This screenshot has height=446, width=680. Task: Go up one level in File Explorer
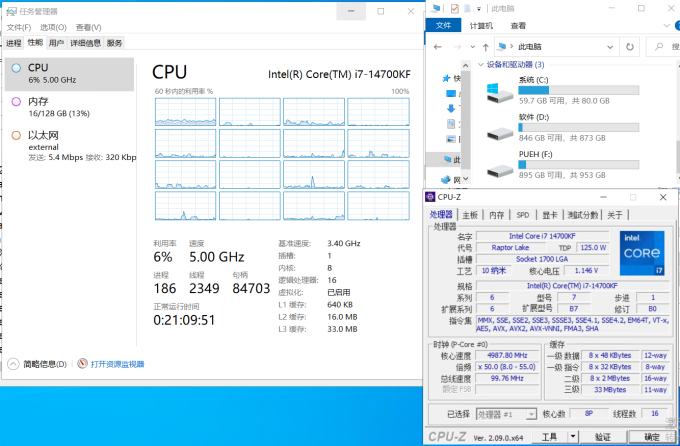[x=486, y=47]
